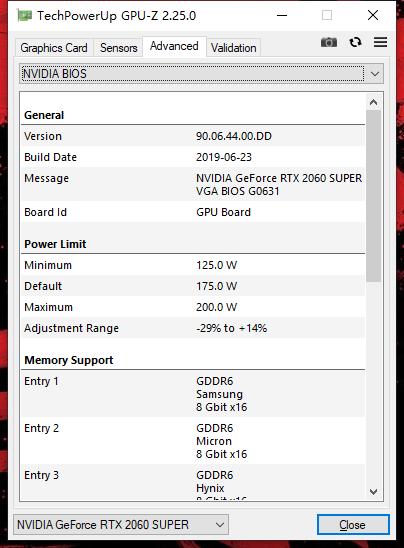The image size is (404, 548).
Task: Click the Default power value 175.0 W
Action: 216,286
